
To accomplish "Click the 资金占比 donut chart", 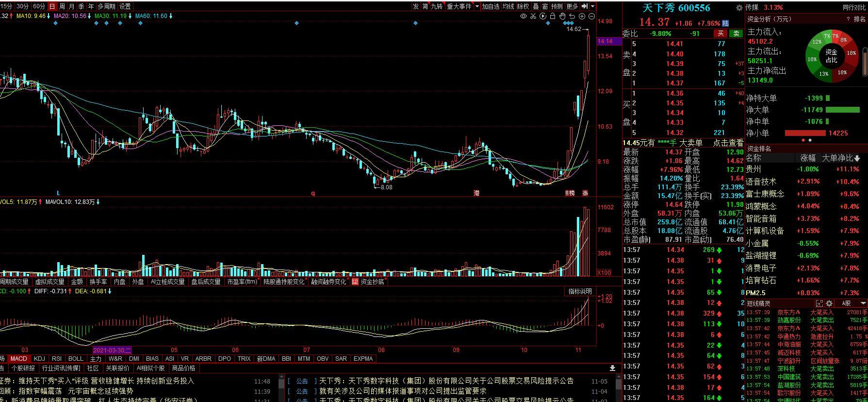I will pyautogui.click(x=831, y=56).
